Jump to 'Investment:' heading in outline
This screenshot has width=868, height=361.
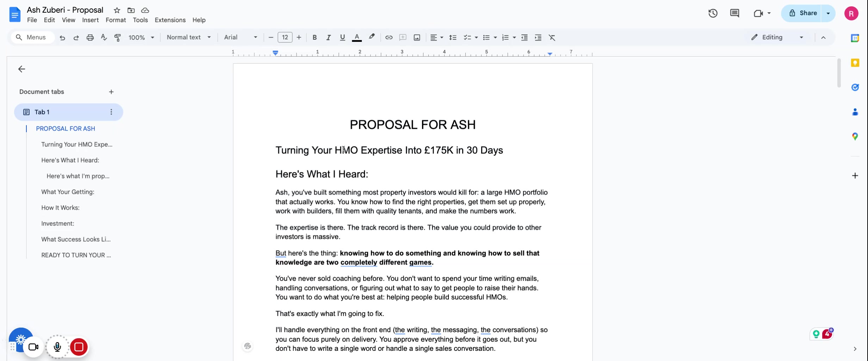pos(57,223)
